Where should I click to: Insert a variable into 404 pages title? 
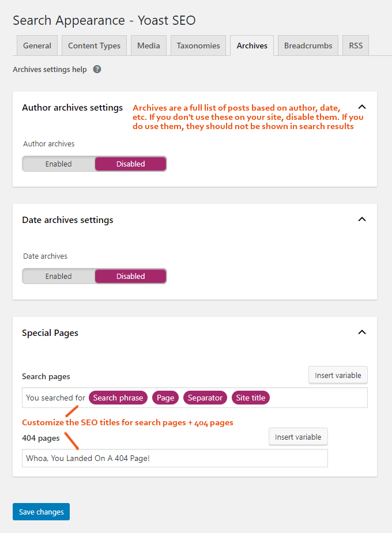point(298,436)
